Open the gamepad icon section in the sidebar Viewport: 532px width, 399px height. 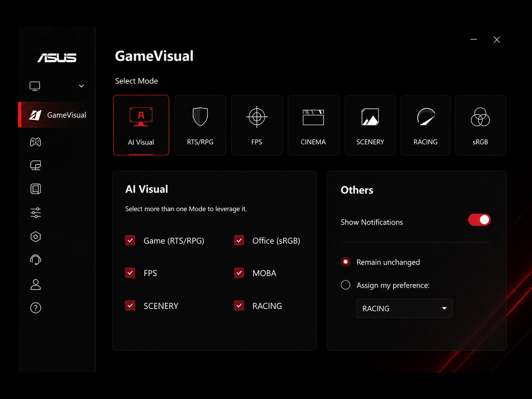pyautogui.click(x=36, y=142)
